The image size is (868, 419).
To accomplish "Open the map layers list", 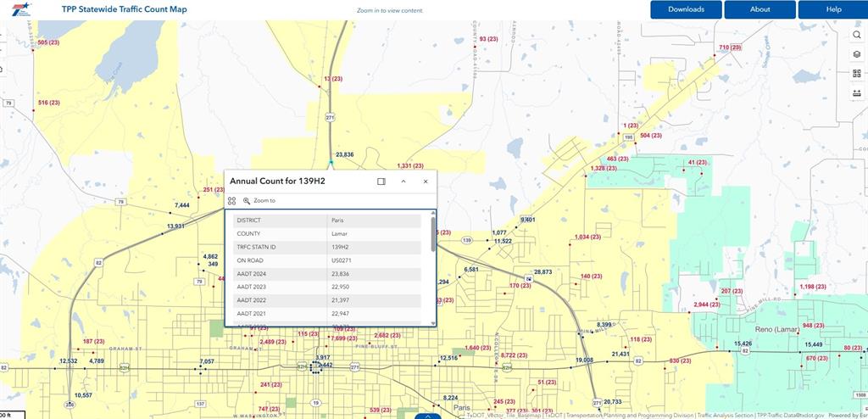I will (857, 54).
